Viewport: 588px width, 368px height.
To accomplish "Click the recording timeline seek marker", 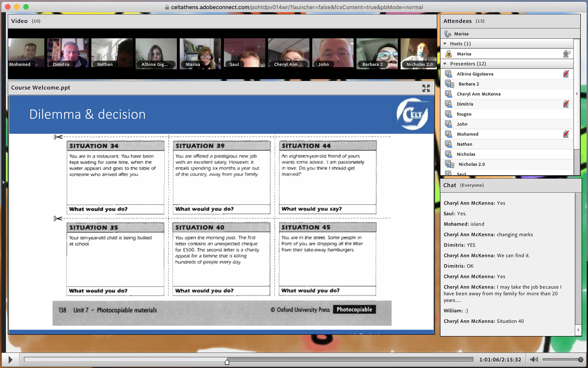I will point(227,362).
